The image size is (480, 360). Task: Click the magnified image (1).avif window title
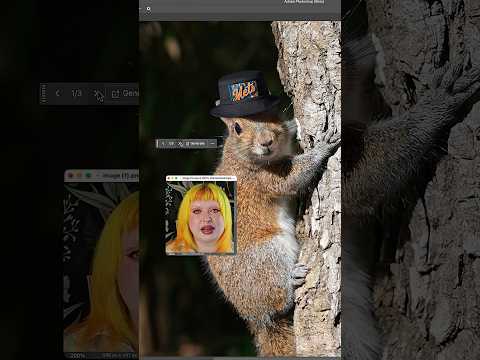point(120,175)
